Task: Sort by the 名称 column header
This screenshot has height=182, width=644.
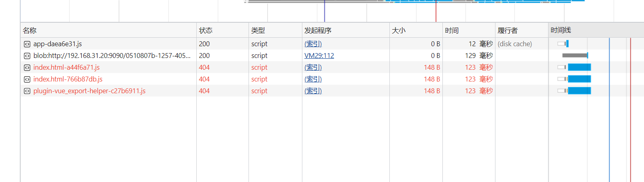Action: tap(108, 30)
